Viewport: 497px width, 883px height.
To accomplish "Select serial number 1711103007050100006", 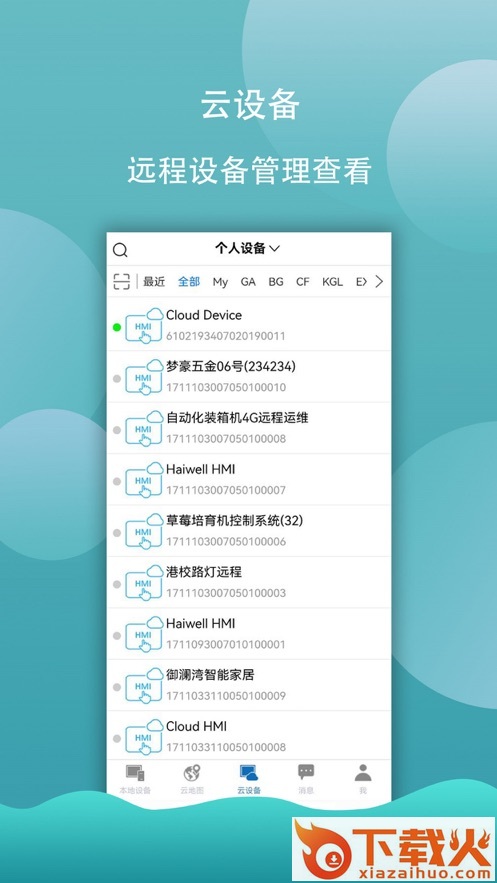I will click(226, 542).
